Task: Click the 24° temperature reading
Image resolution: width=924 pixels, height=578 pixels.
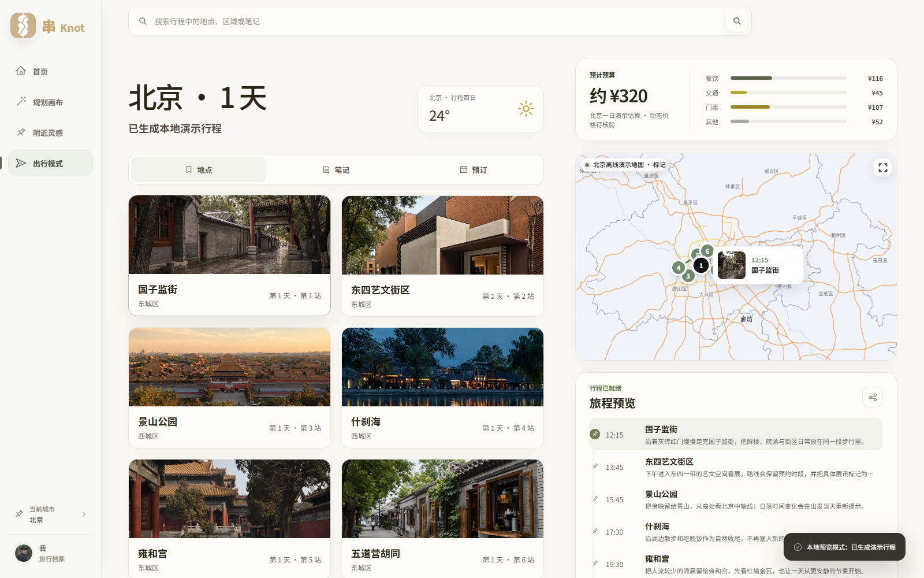Action: (x=439, y=116)
